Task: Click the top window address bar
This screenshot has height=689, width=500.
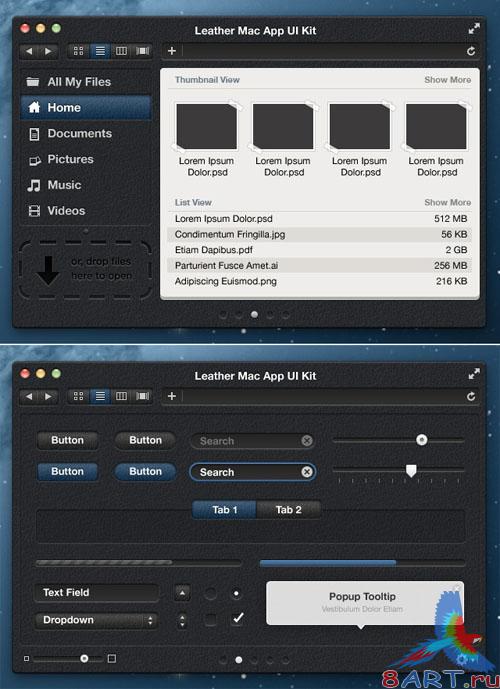Action: [x=323, y=51]
